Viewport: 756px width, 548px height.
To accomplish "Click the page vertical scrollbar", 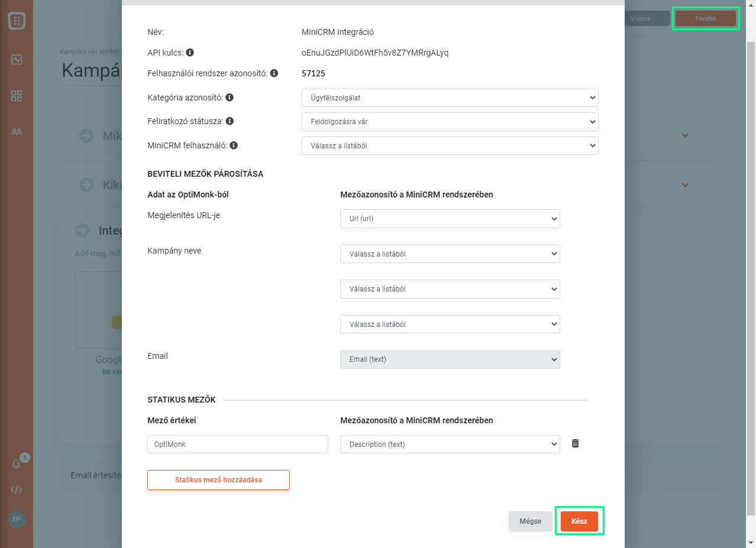I will pos(751,278).
